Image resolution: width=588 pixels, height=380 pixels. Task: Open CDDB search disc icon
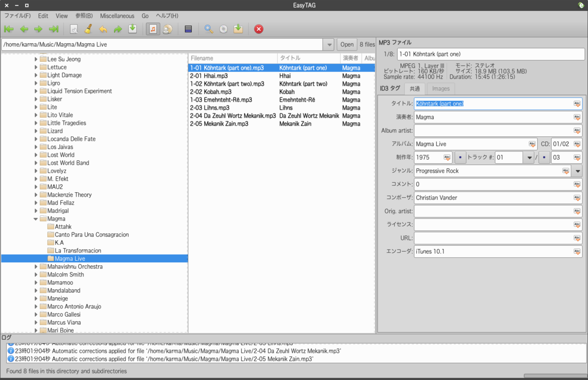223,29
